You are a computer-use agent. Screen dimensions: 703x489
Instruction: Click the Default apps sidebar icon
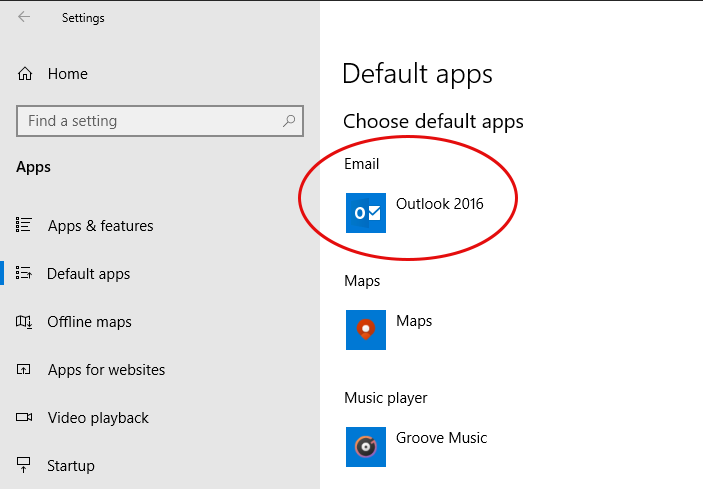point(23,273)
